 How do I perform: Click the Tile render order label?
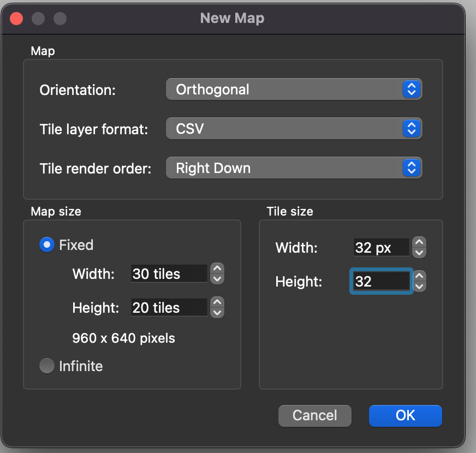point(96,169)
